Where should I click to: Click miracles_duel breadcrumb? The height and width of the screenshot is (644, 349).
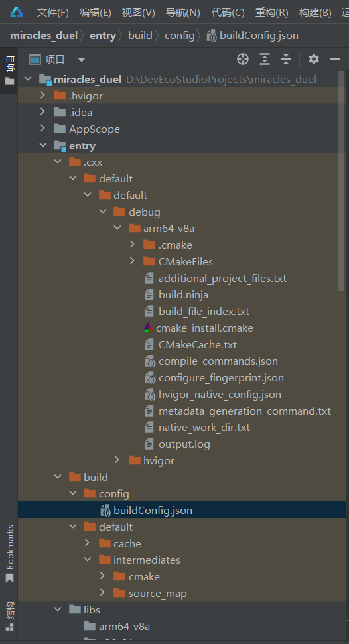pyautogui.click(x=44, y=36)
